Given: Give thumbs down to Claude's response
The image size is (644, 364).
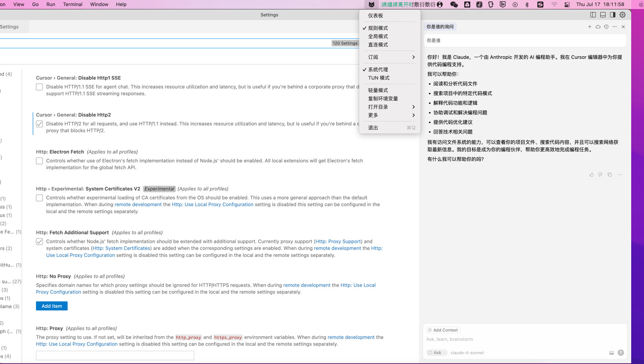Looking at the screenshot, I should click(600, 175).
